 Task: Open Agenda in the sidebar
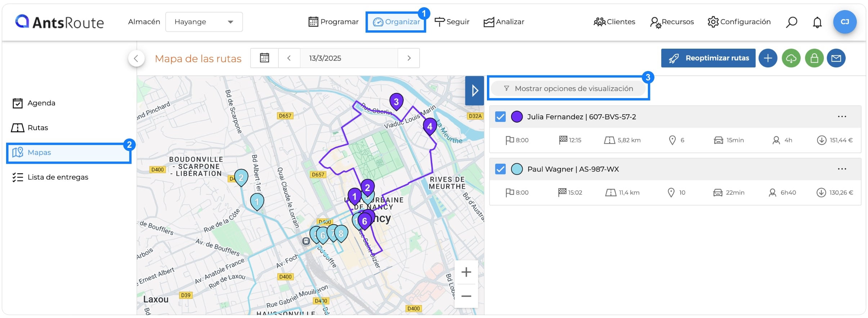(x=34, y=103)
